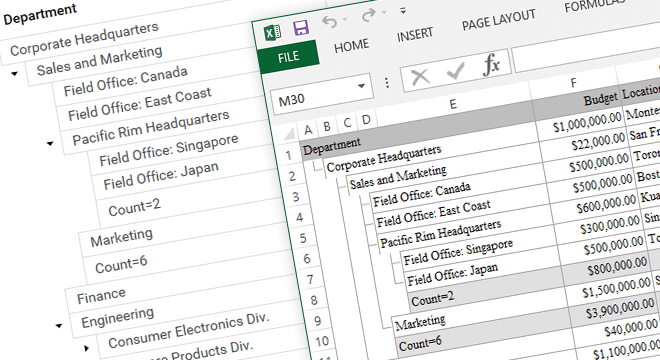The image size is (660, 360).
Task: Select Field Office: East Coast in tree list
Action: point(139,104)
